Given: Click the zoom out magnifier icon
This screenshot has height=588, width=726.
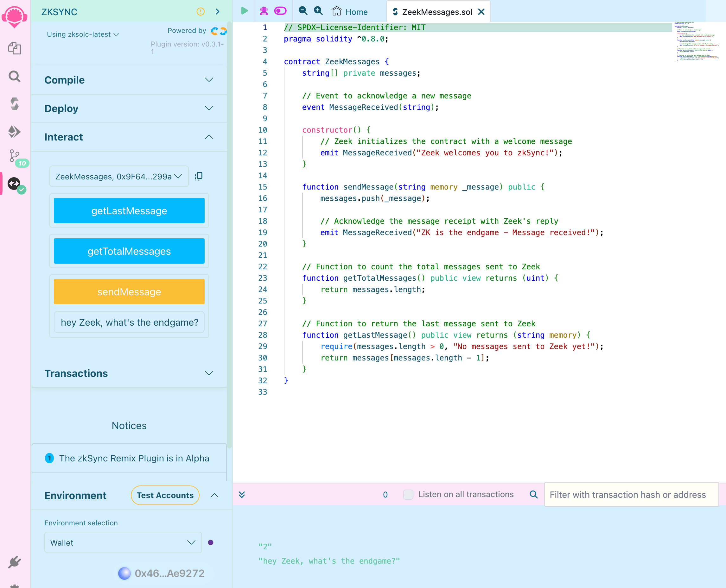Looking at the screenshot, I should point(303,11).
